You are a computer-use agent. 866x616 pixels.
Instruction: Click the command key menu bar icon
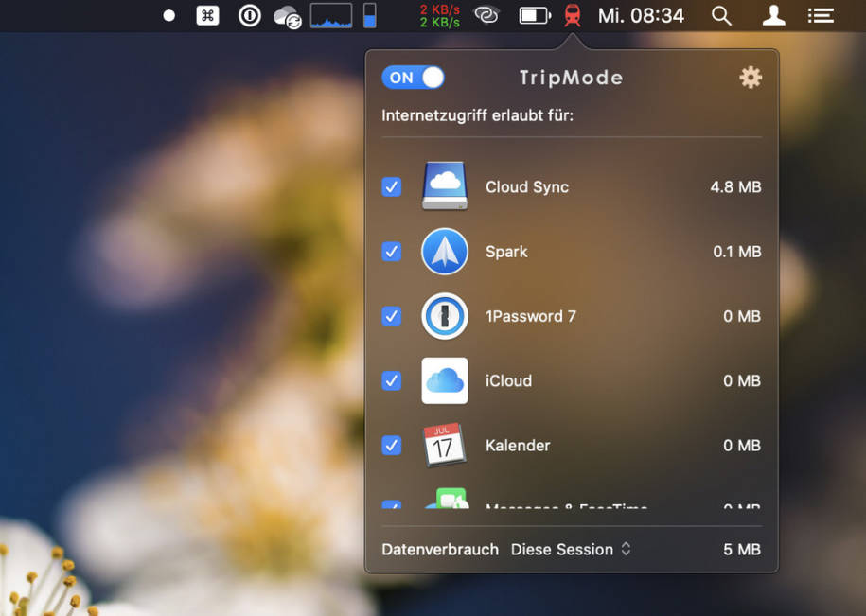[x=207, y=15]
